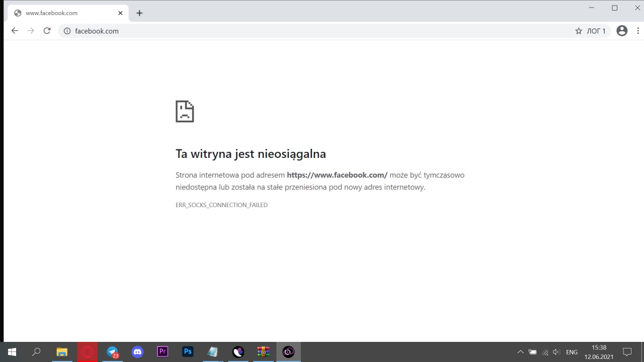Click the sad page error icon
The height and width of the screenshot is (362, 644).
pos(185,111)
